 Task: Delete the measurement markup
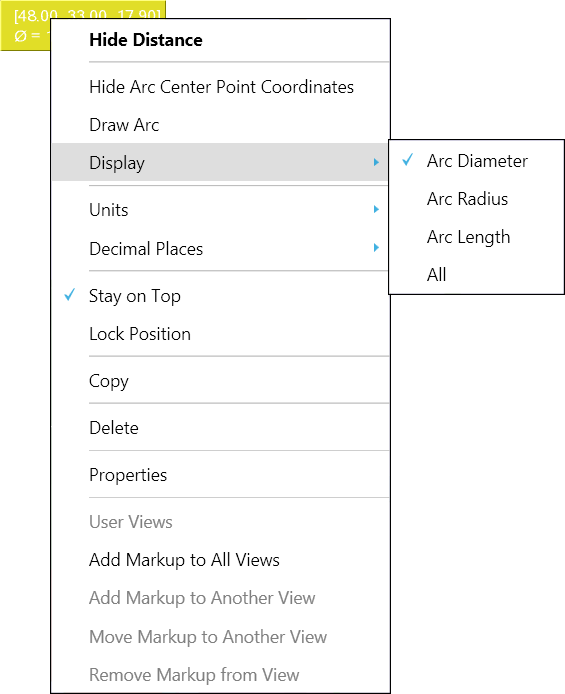tap(220, 428)
